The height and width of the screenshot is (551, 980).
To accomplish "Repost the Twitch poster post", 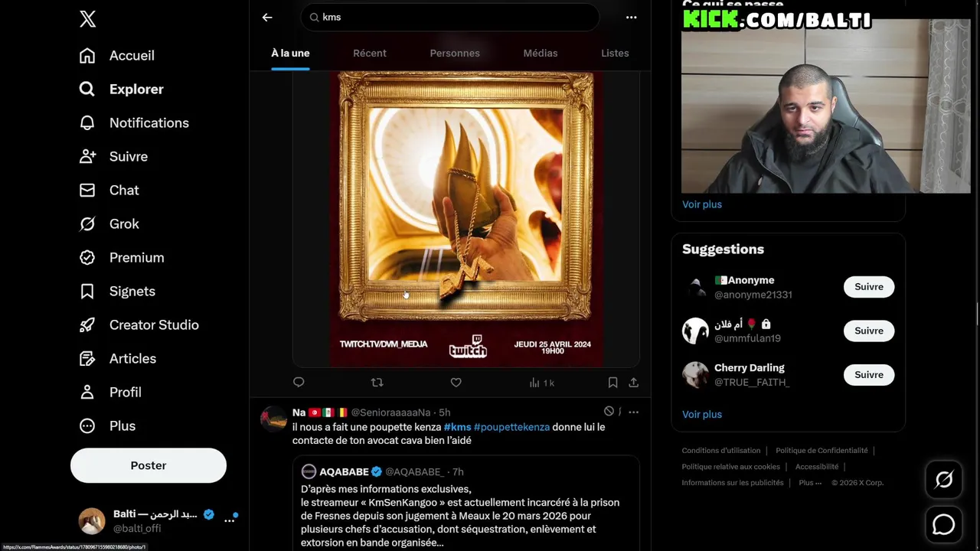I will tap(377, 383).
